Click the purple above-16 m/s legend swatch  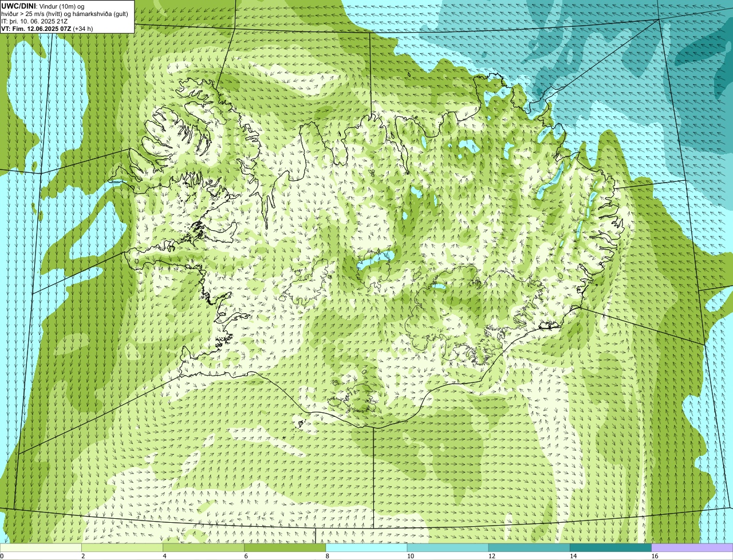click(692, 547)
